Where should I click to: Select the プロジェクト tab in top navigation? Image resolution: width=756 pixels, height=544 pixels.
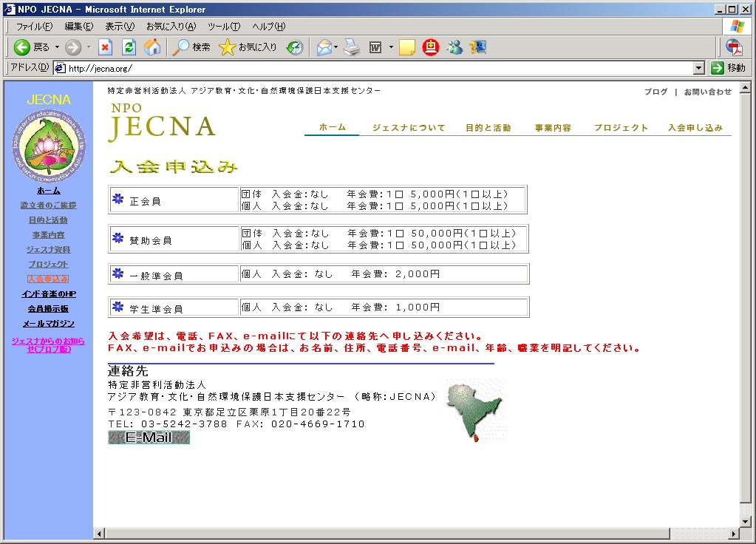point(621,128)
